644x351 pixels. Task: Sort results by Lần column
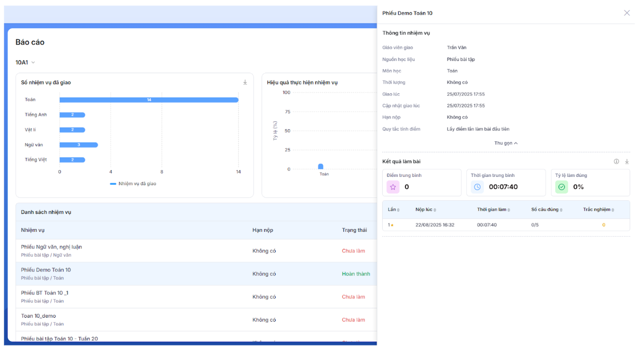393,210
